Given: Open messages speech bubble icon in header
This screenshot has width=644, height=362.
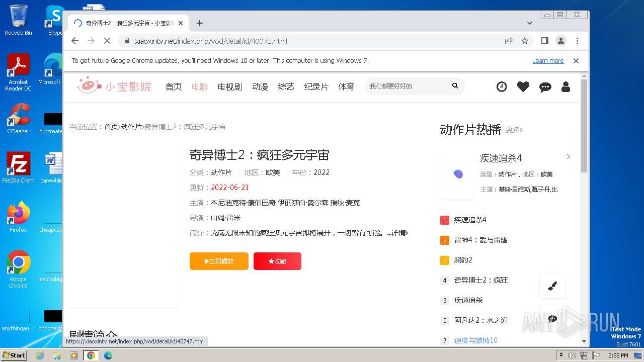Looking at the screenshot, I should [545, 87].
